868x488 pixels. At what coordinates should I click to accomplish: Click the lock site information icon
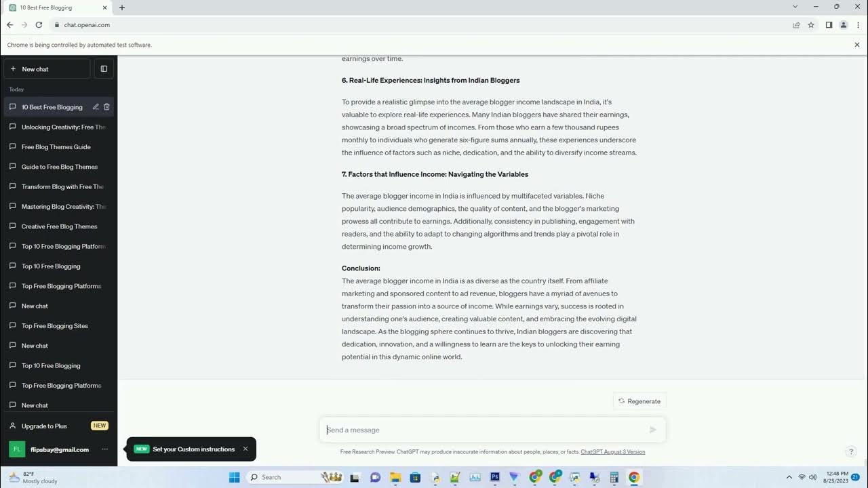tap(57, 25)
